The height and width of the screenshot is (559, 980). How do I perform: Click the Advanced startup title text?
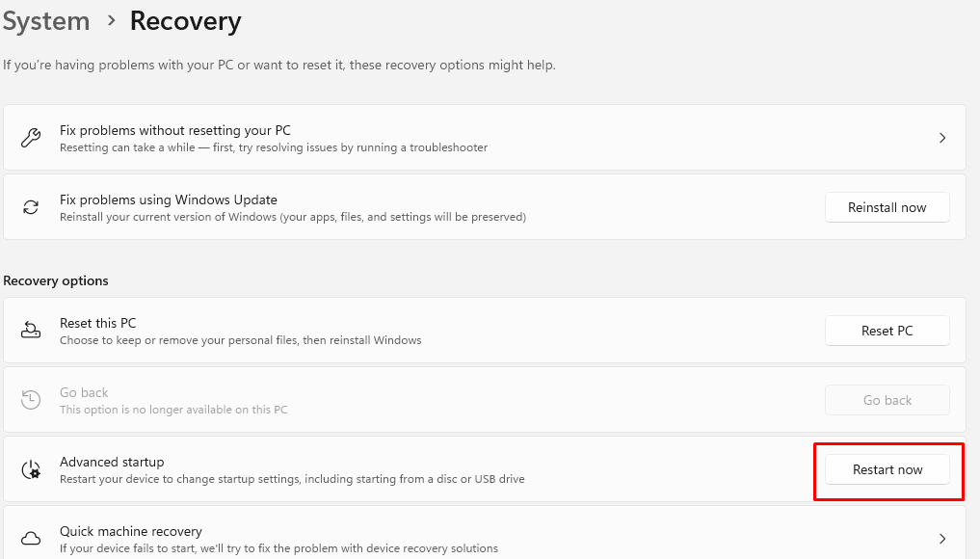pyautogui.click(x=112, y=462)
